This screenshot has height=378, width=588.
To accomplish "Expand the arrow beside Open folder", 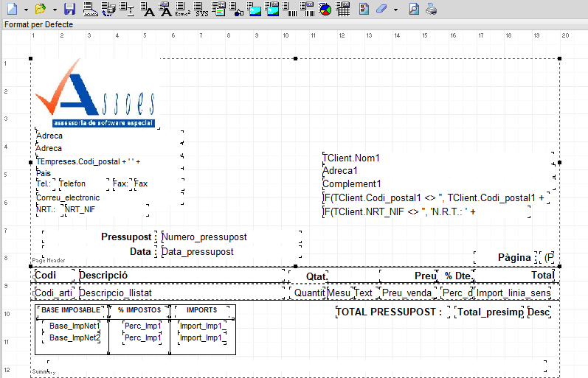I will point(55,10).
